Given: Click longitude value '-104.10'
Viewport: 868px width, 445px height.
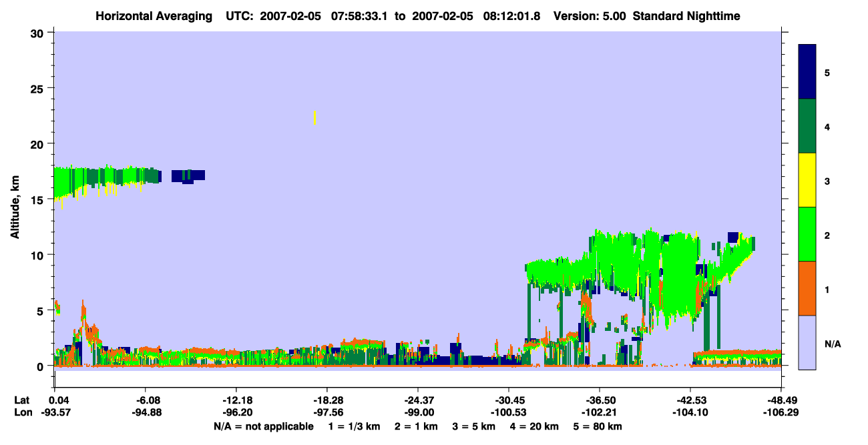Looking at the screenshot, I should coord(690,412).
